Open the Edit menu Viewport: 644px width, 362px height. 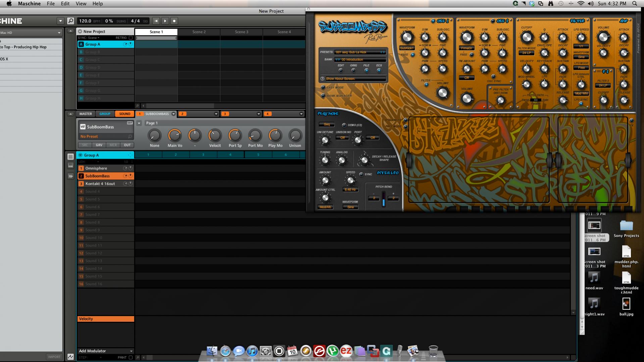[65, 4]
